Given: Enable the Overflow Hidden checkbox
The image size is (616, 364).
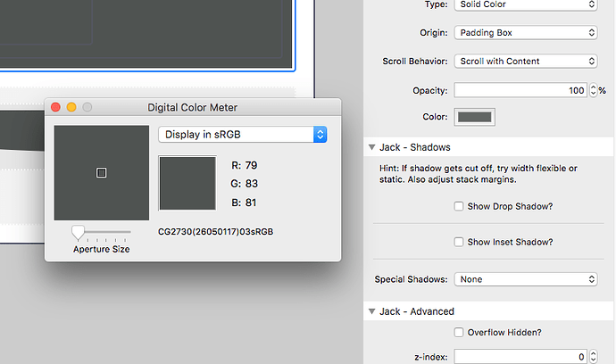Looking at the screenshot, I should pos(459,332).
